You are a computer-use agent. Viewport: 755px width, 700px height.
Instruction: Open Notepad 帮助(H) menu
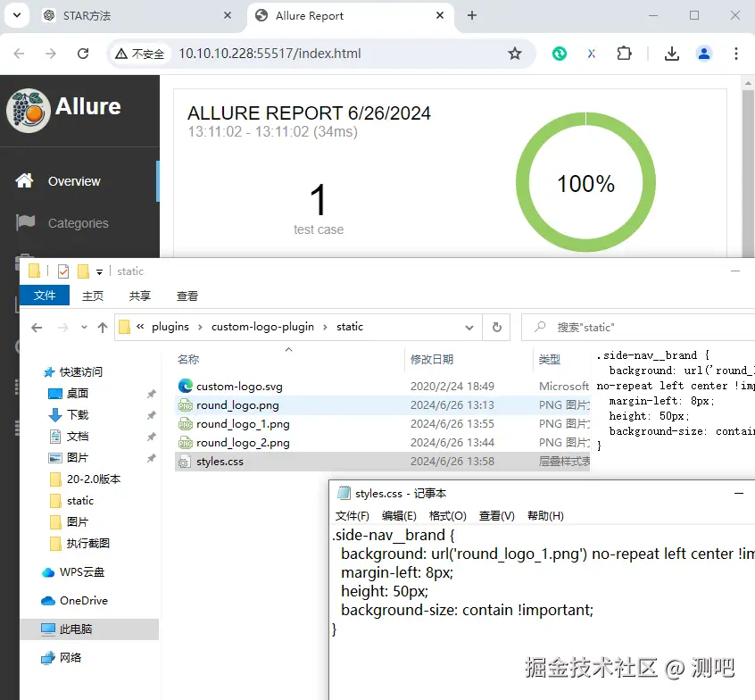click(545, 516)
